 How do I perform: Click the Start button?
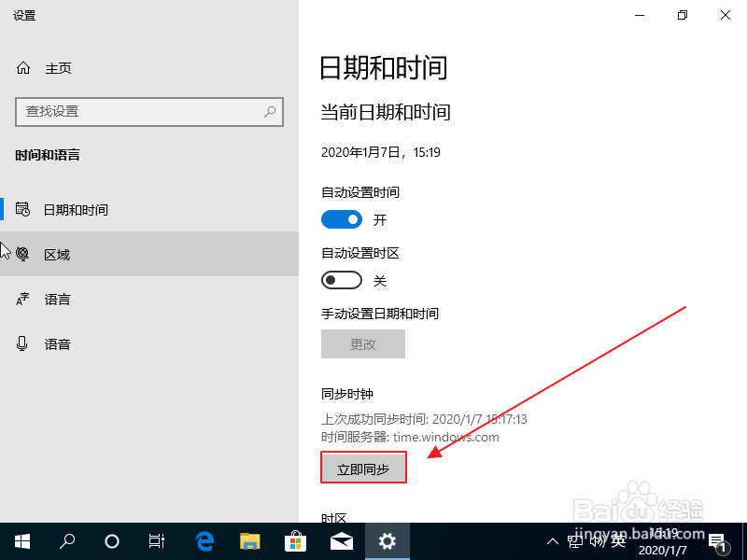[x=21, y=541]
